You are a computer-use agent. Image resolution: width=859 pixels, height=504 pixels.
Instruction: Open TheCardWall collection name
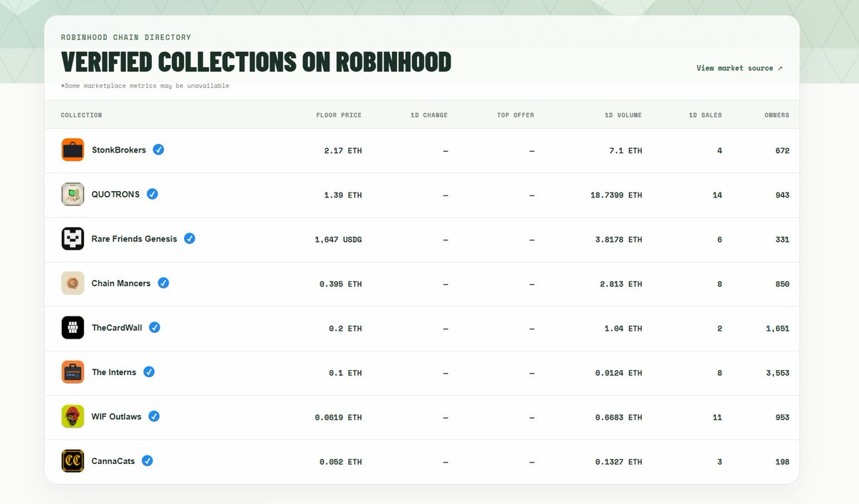point(117,328)
